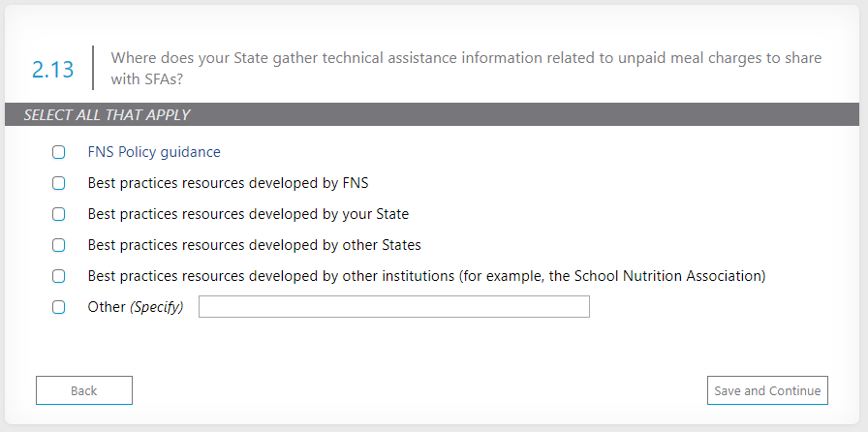
Task: Enable the 'developed by your State' checkbox
Action: coord(58,214)
